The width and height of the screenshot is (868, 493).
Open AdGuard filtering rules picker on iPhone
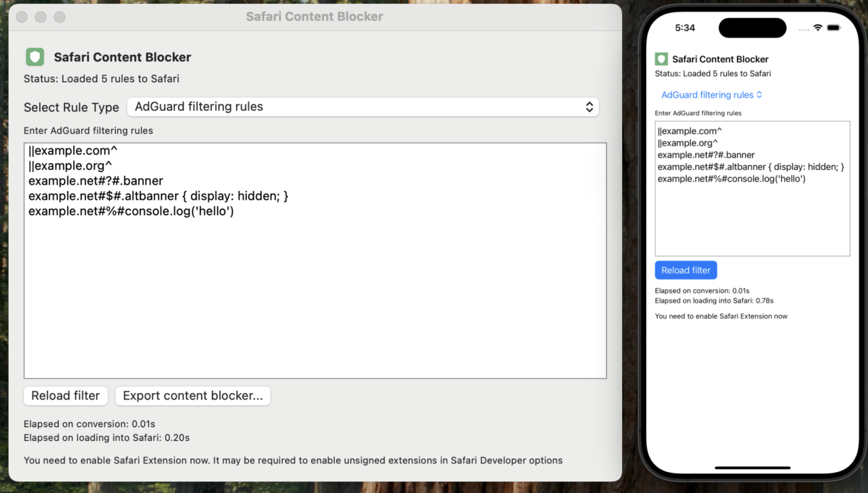(x=712, y=95)
